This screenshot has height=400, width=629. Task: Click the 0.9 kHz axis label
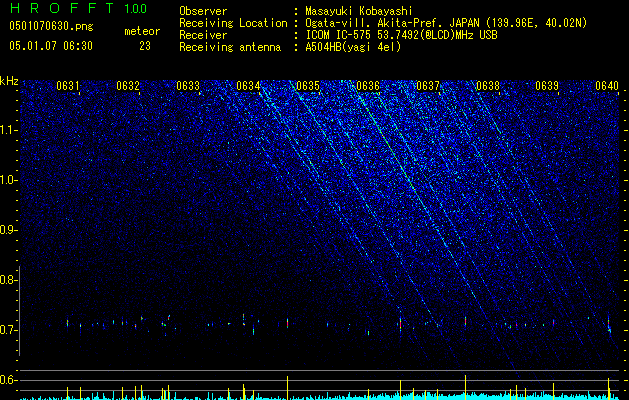[8, 230]
